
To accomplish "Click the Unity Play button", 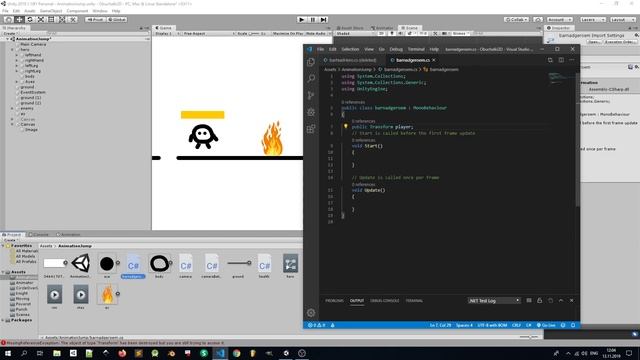I will [x=302, y=20].
